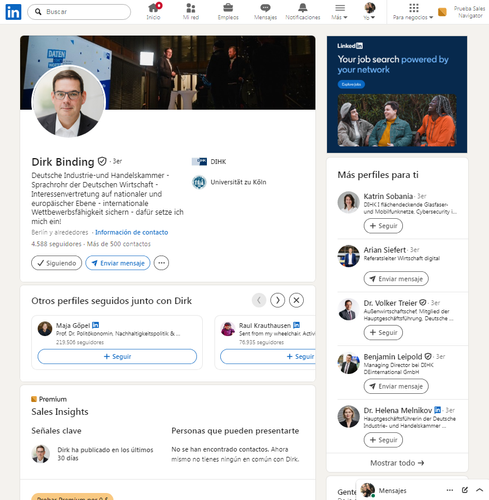Viewport: 489px width, 500px height.
Task: Click Maja Göpel's avatar
Action: pos(45,329)
